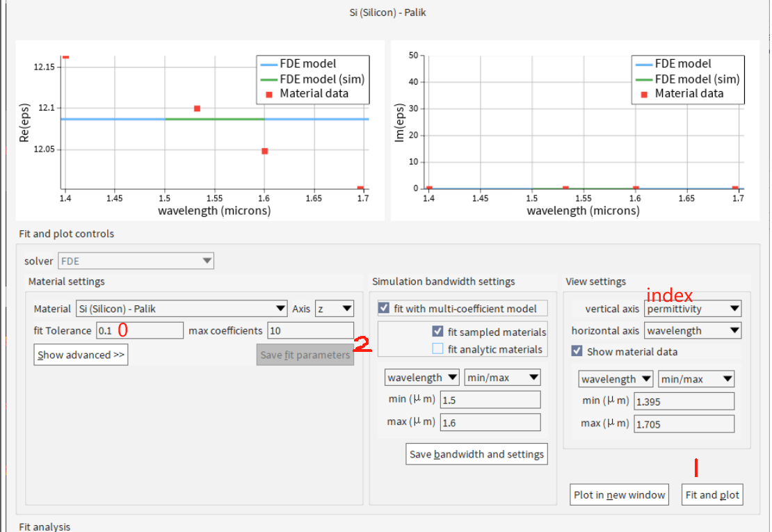Viewport: 772px width, 532px height.
Task: Click Plot in new window button
Action: coord(619,495)
